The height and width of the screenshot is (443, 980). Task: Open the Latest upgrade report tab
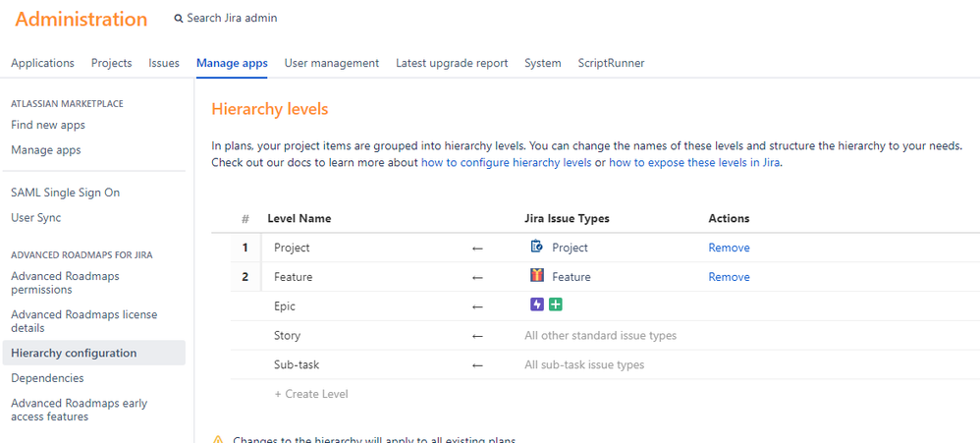452,63
